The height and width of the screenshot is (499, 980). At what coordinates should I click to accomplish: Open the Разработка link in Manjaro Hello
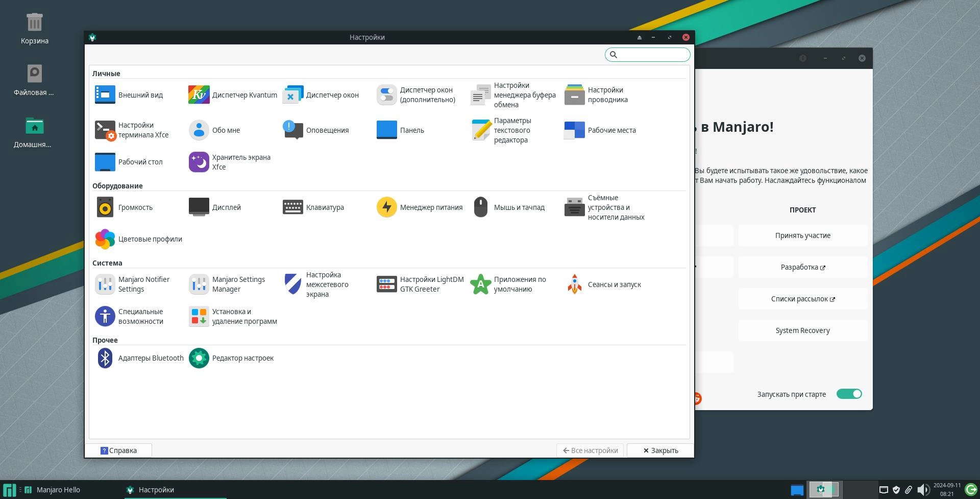point(803,267)
